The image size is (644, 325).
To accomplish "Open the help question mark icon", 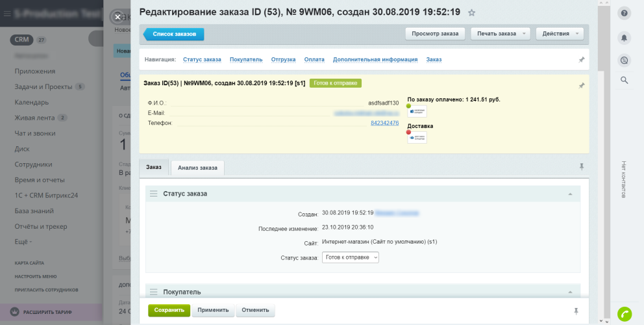I will (625, 13).
